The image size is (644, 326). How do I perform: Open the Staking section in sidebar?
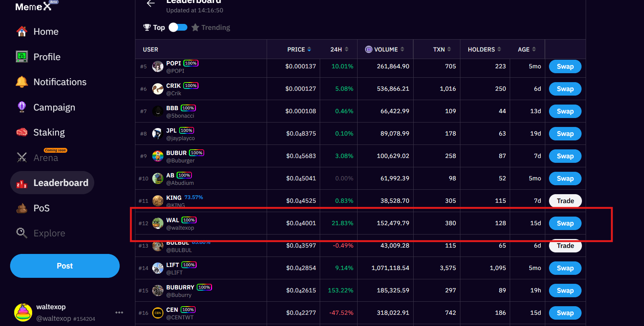coord(49,133)
